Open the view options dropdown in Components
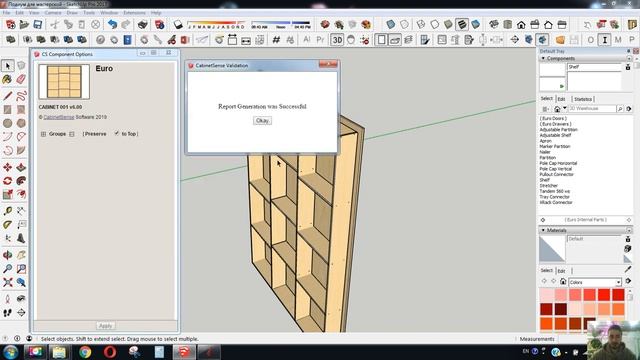The height and width of the screenshot is (360, 640). 545,109
